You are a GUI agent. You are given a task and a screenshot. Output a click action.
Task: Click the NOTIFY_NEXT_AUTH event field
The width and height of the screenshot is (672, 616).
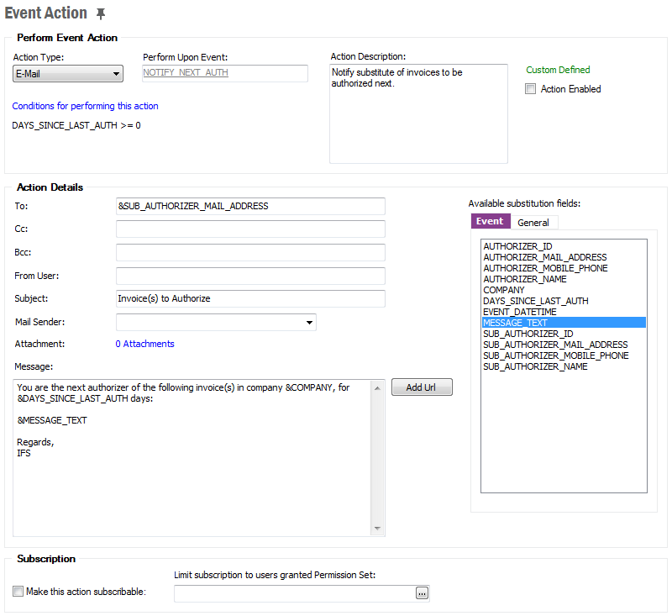tap(225, 73)
